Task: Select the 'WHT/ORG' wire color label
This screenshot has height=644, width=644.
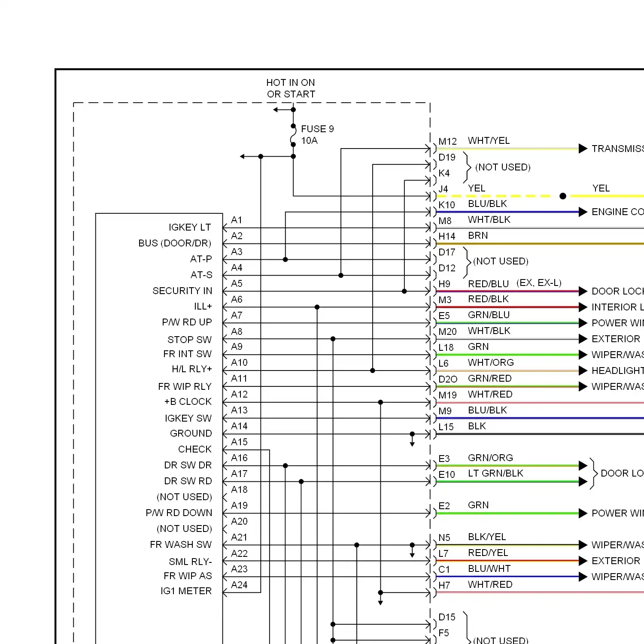Action: (491, 362)
